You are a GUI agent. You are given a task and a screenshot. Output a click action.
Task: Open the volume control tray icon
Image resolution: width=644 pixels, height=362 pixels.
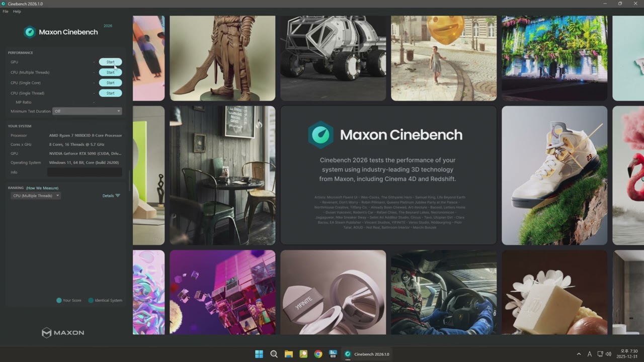pos(608,354)
